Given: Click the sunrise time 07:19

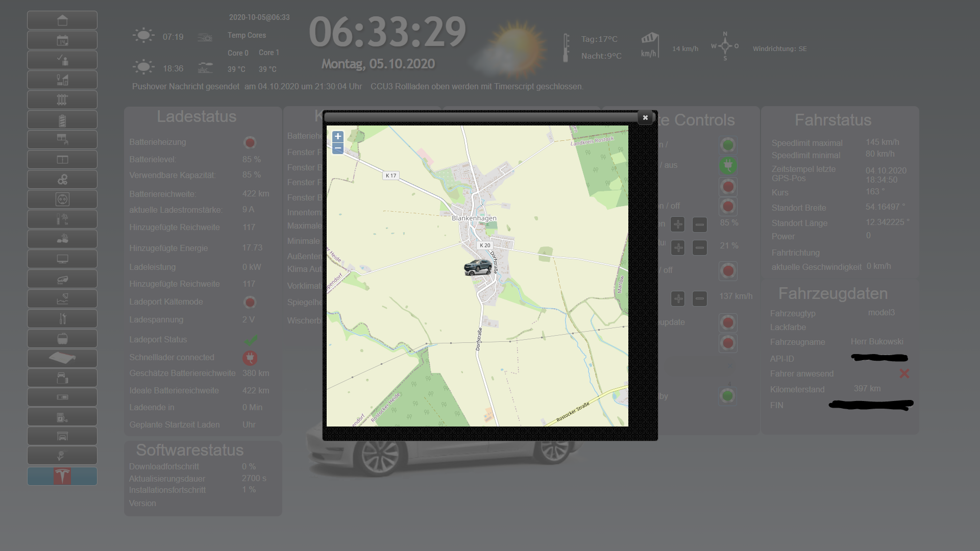Looking at the screenshot, I should pos(173,37).
